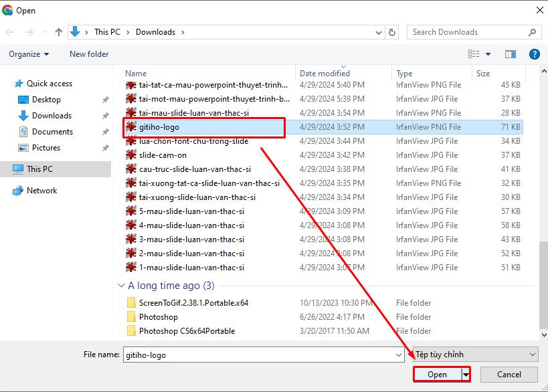Screen dimensions: 548x392
Task: Collapse the A long time ago group
Action: pyautogui.click(x=121, y=286)
